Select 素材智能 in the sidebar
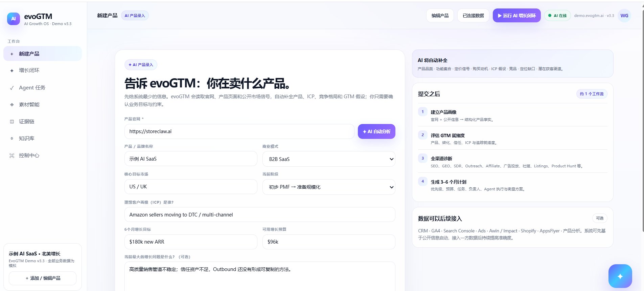Image resolution: width=644 pixels, height=291 pixels. click(x=43, y=105)
